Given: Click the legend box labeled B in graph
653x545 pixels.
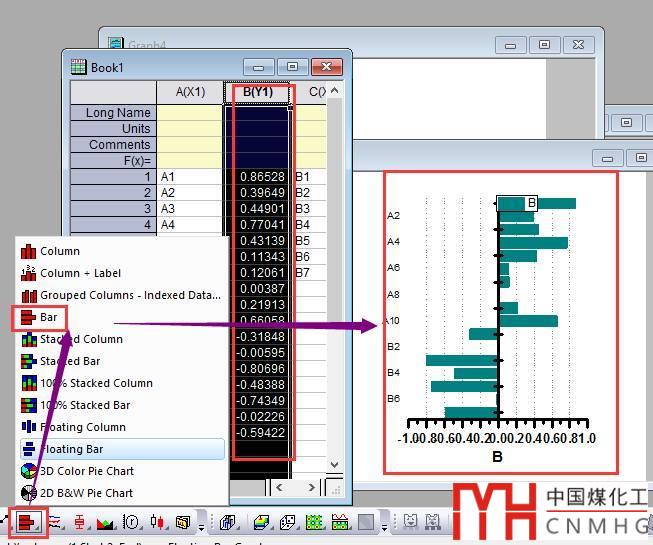Looking at the screenshot, I should pyautogui.click(x=517, y=203).
